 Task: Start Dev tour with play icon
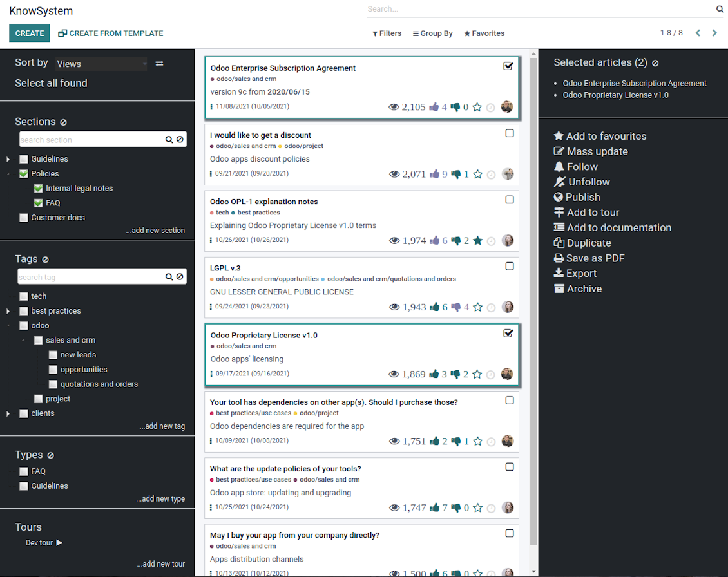click(x=59, y=543)
